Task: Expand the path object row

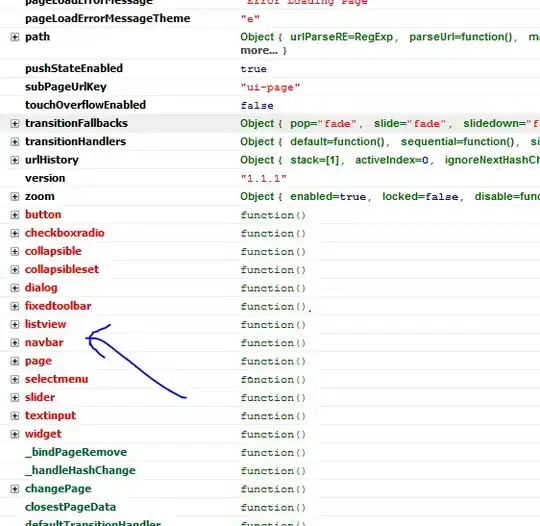Action: [15, 37]
